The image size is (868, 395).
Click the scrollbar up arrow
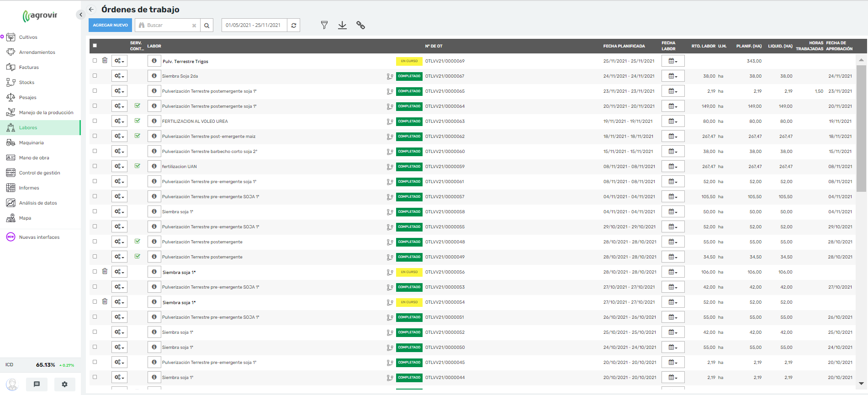pos(861,60)
